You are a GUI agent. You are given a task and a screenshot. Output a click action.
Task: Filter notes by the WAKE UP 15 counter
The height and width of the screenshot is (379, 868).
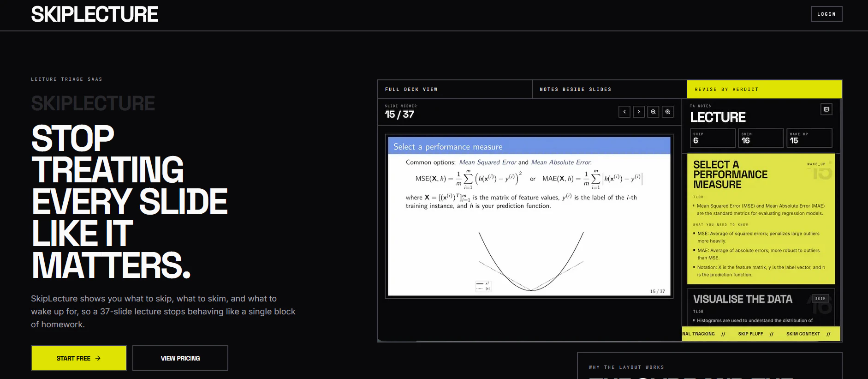809,138
